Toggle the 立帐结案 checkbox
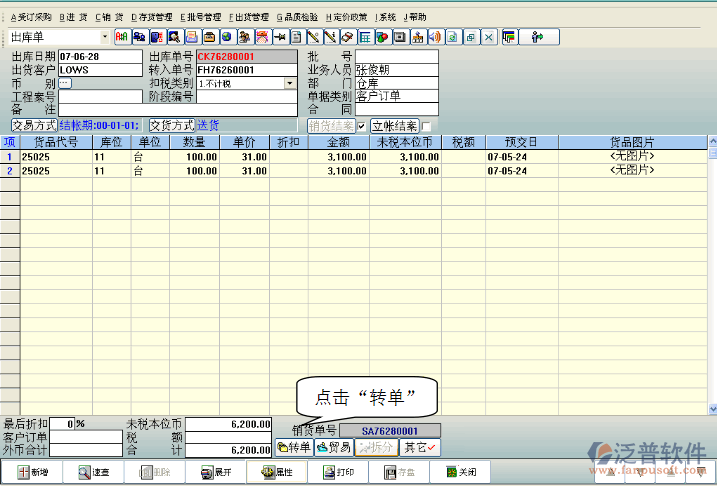The image size is (717, 486). tap(426, 127)
